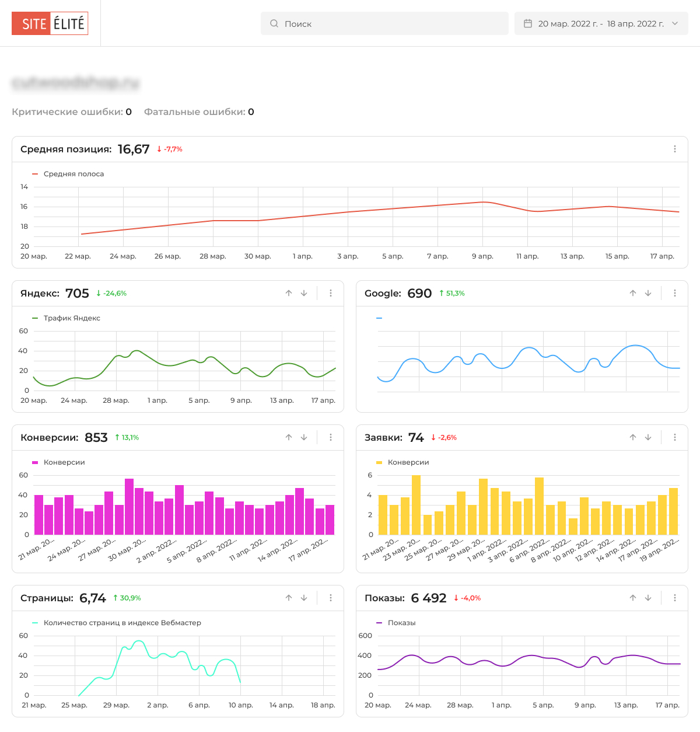Click the tallest pink bar near 30 мар.
Screen dimensions: 700x732
click(129, 507)
